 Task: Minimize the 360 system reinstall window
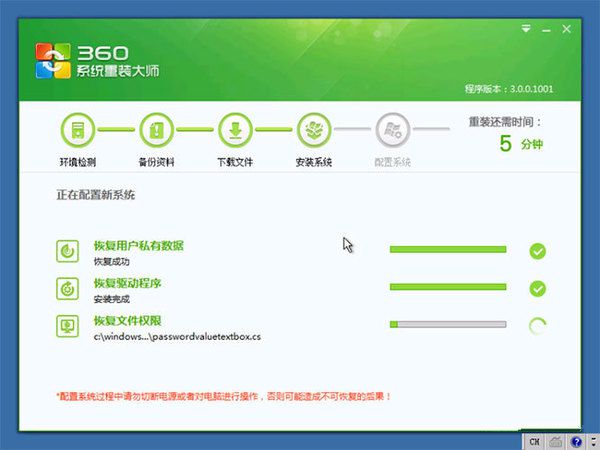click(546, 30)
